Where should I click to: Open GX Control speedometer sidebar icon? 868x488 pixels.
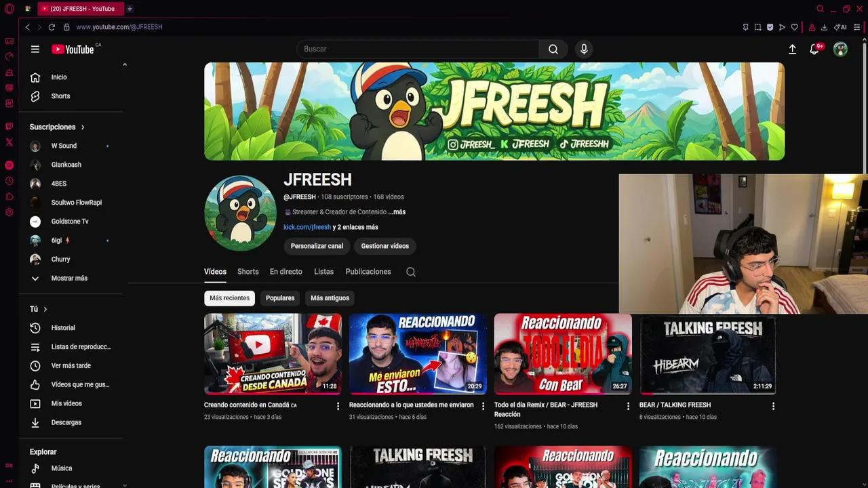9,57
